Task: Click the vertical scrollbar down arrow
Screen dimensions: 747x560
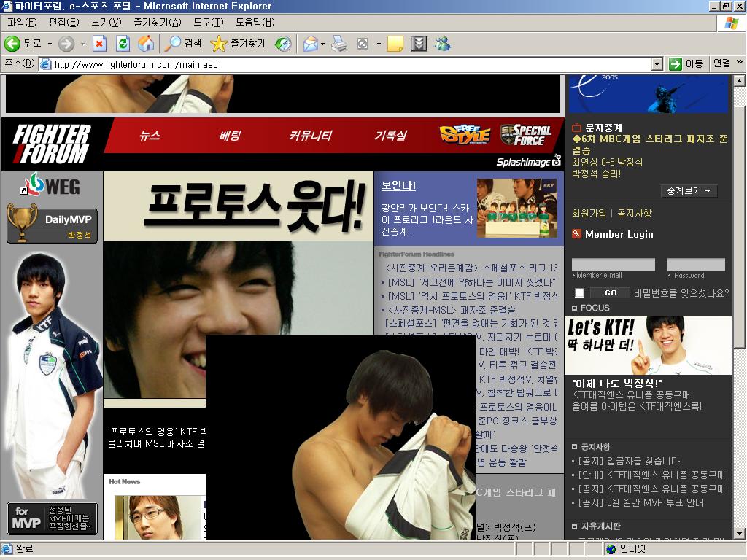Action: pos(739,534)
